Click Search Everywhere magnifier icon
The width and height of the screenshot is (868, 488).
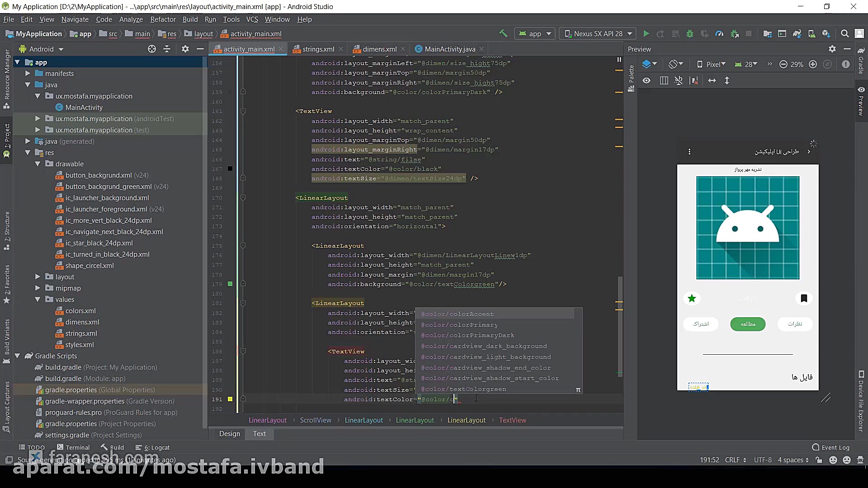844,33
